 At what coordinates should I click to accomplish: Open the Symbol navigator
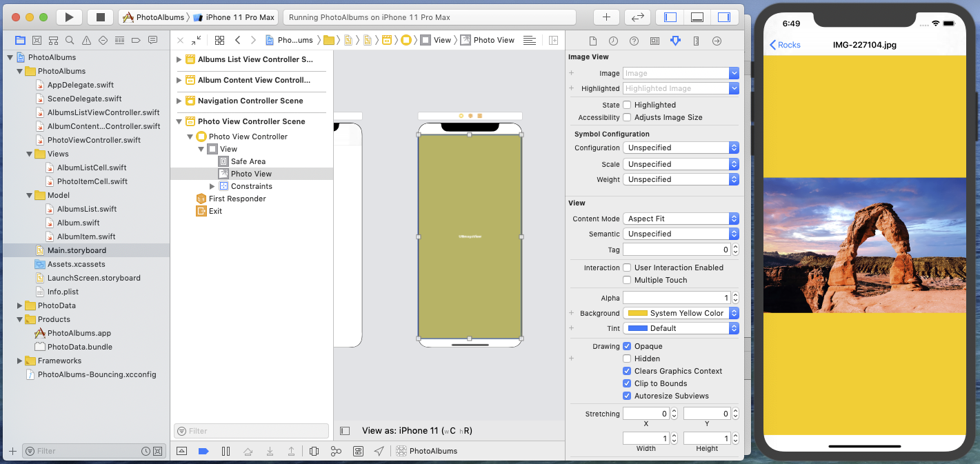point(54,40)
